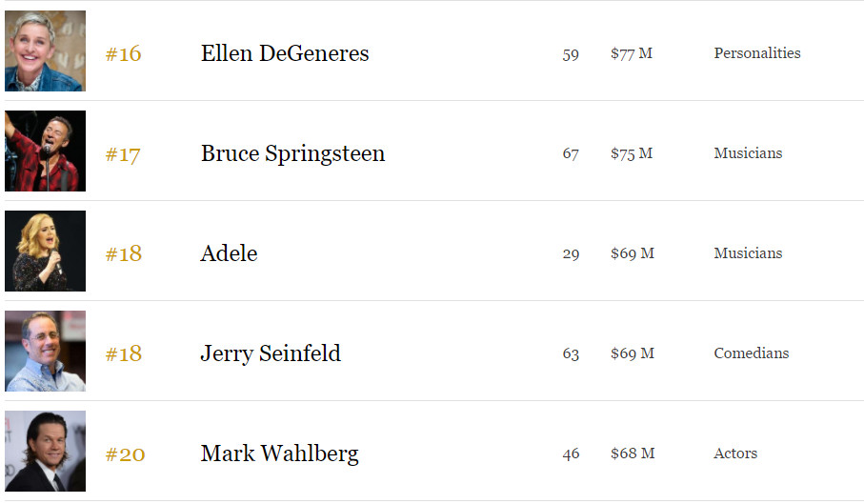This screenshot has height=504, width=864.
Task: Click the Ellen DeGeneres name link
Action: click(285, 53)
